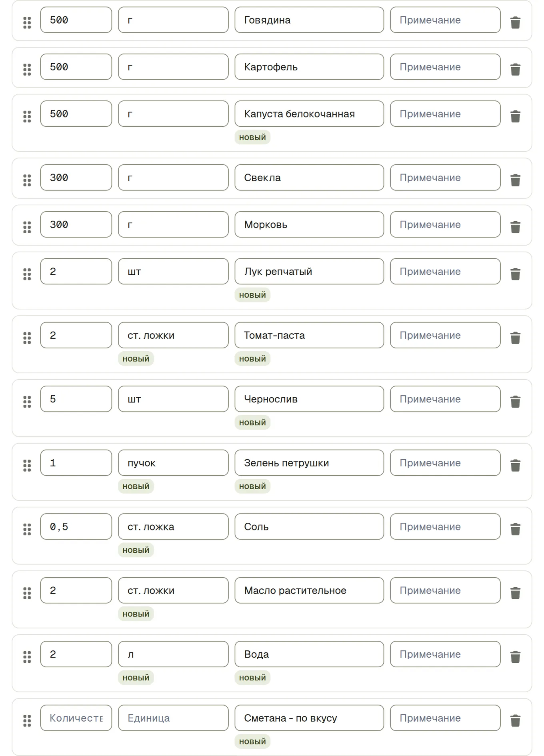Click the новый badge under unit л
Image resolution: width=544 pixels, height=756 pixels.
[136, 678]
